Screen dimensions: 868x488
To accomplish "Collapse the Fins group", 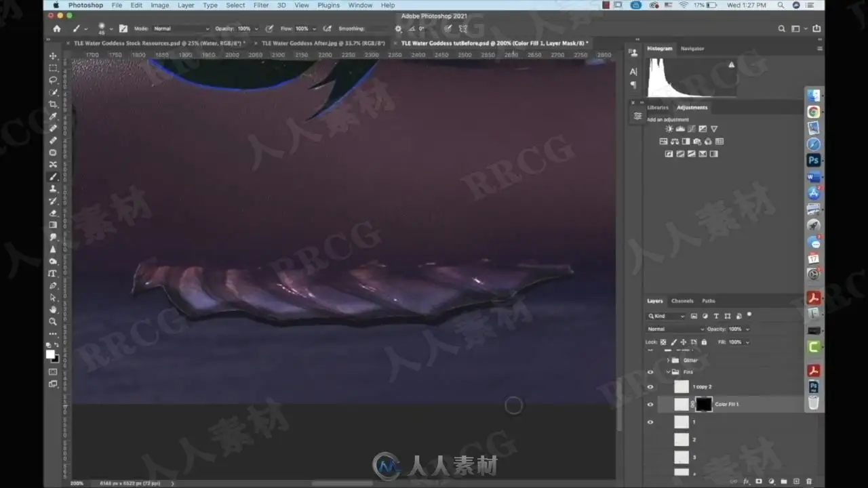I will (668, 372).
